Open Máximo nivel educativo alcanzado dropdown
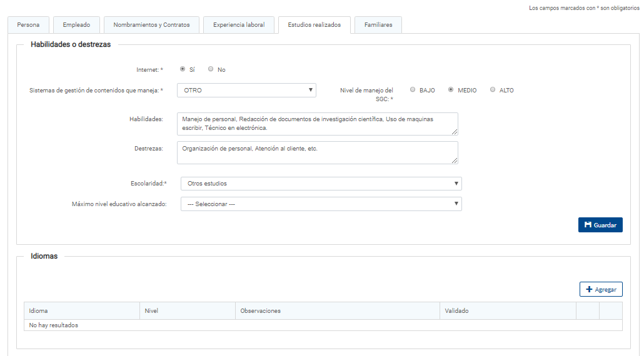 [x=321, y=204]
